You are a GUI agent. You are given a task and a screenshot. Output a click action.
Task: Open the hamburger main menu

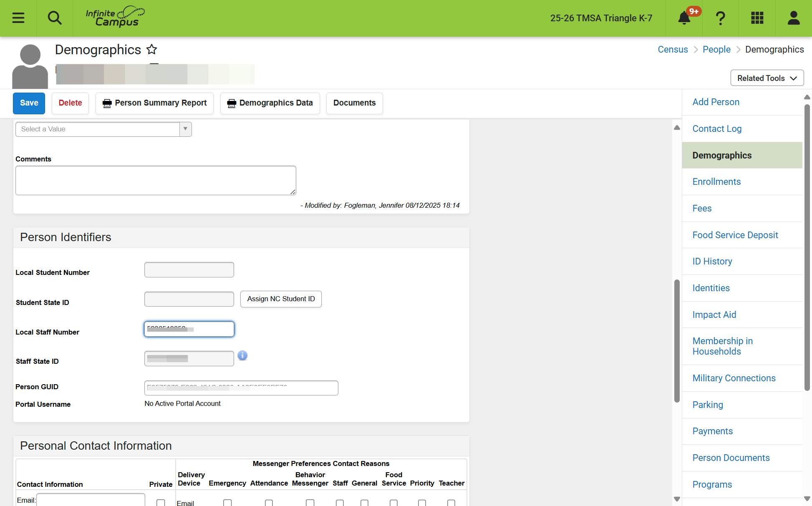[x=18, y=18]
